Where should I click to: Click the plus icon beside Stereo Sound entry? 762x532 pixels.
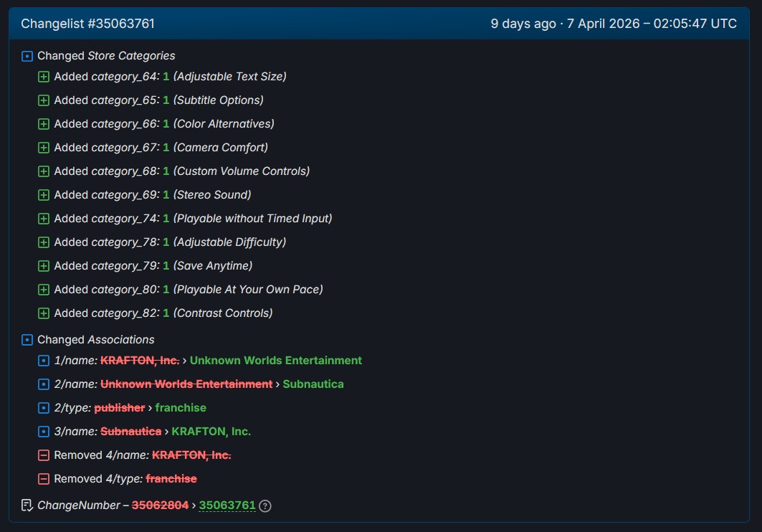(44, 195)
